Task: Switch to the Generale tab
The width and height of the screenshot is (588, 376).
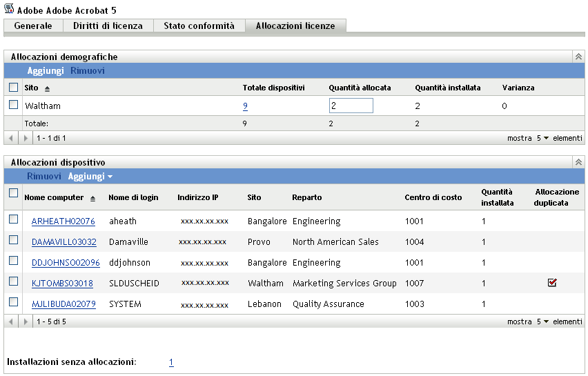Action: click(33, 26)
